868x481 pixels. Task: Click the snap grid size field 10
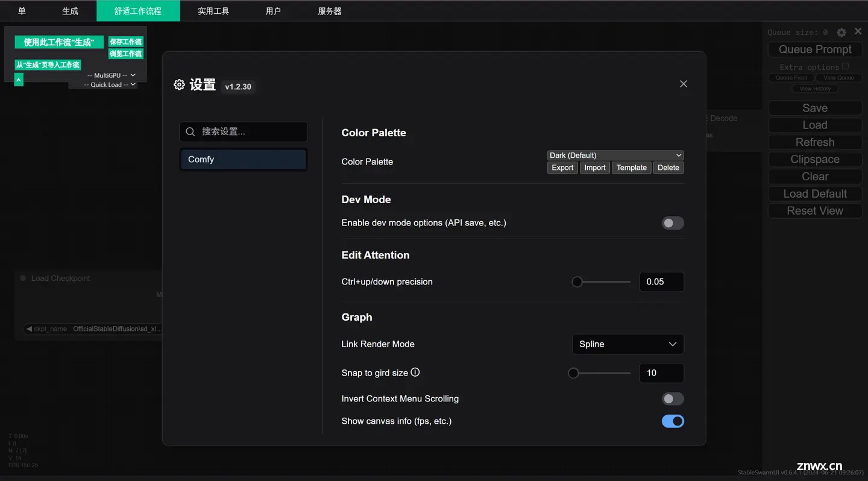pyautogui.click(x=661, y=373)
